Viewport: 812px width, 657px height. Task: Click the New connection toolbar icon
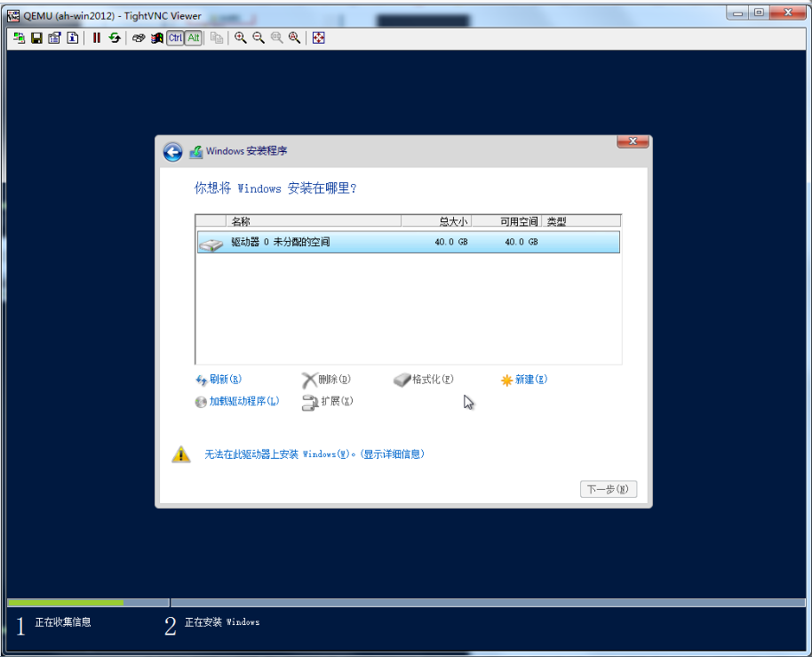coord(19,38)
